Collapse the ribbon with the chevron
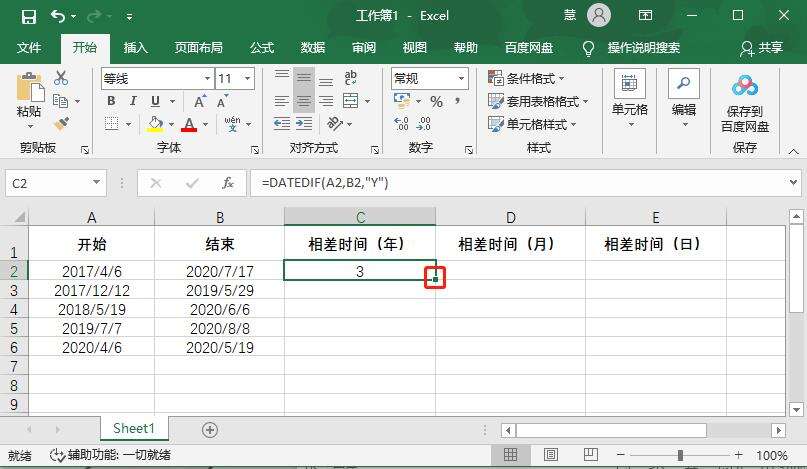The image size is (807, 469). 793,151
